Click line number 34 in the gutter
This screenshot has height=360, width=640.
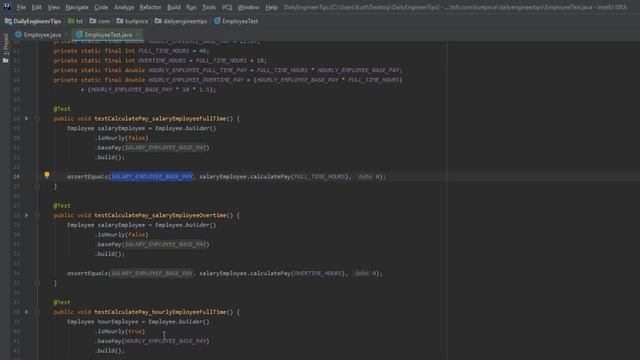[16, 273]
